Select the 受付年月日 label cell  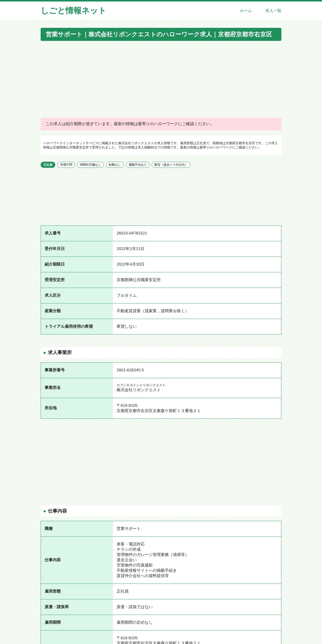[x=77, y=249]
